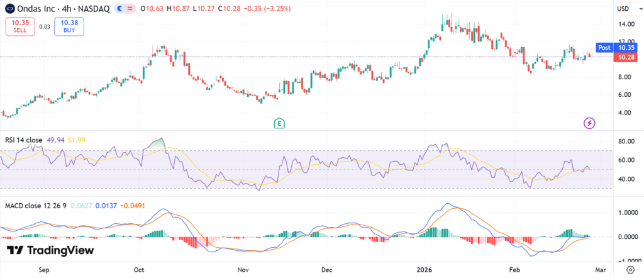Click the Ondas Inc · 4h · NASDAQ title

[x=65, y=8]
